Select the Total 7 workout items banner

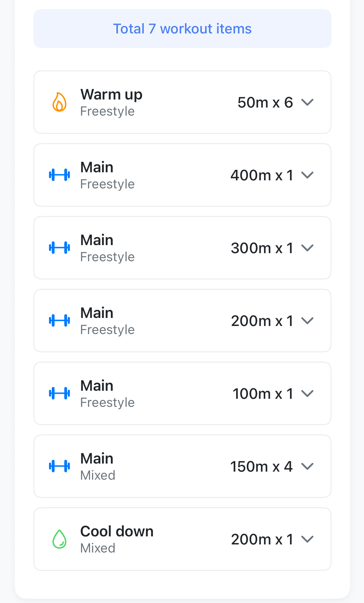(182, 29)
